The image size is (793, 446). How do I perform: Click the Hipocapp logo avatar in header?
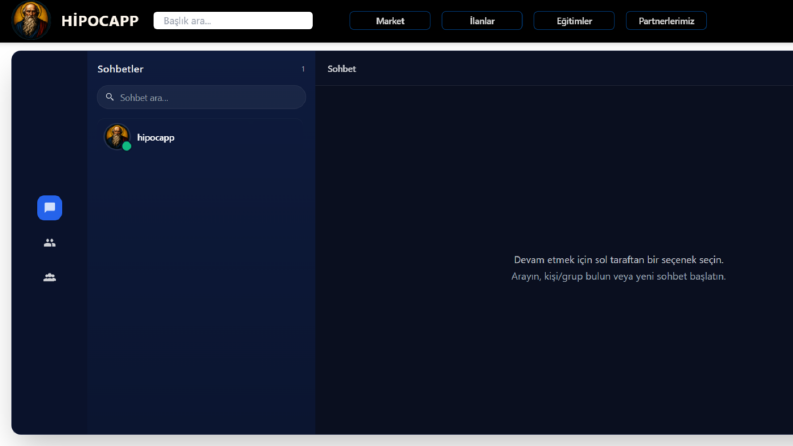[31, 20]
